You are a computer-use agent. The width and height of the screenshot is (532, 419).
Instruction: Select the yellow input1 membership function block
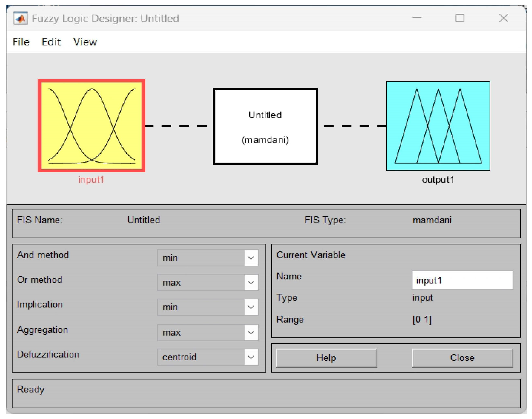click(x=91, y=126)
